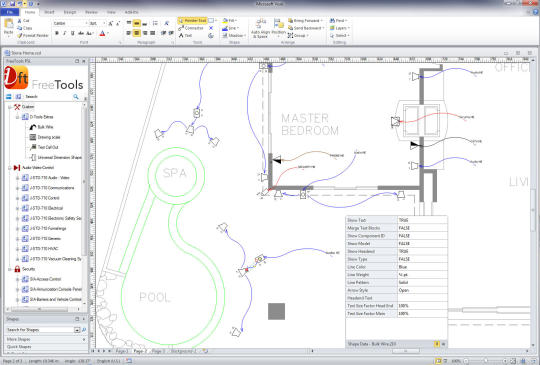Click the FreeTools Search input field
This screenshot has width=540, height=365.
click(x=48, y=97)
